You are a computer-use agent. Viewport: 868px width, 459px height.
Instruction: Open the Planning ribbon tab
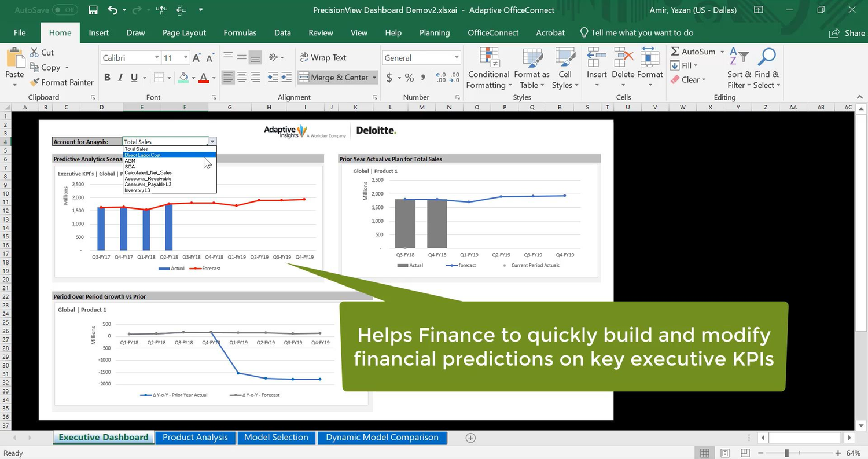coord(435,33)
